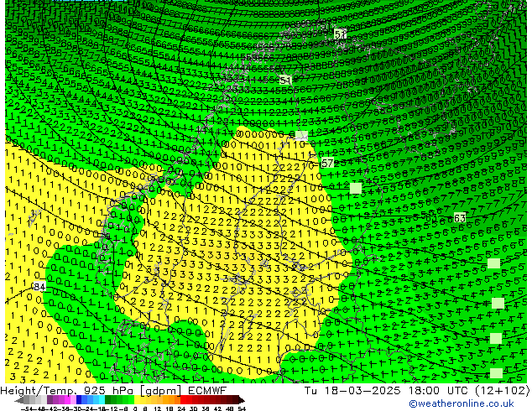Click the 54 value at the colour scale end
Image resolution: width=532 pixels, height=411 pixels.
pyautogui.click(x=242, y=408)
